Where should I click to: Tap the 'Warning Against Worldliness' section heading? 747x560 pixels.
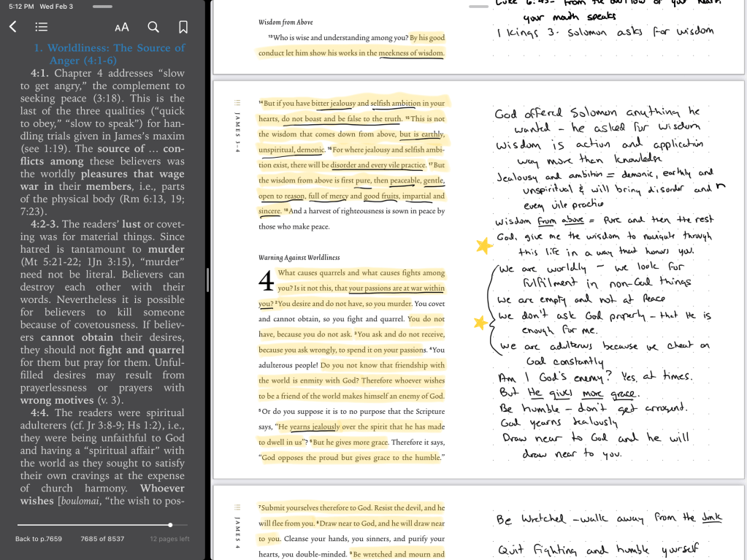pyautogui.click(x=298, y=257)
